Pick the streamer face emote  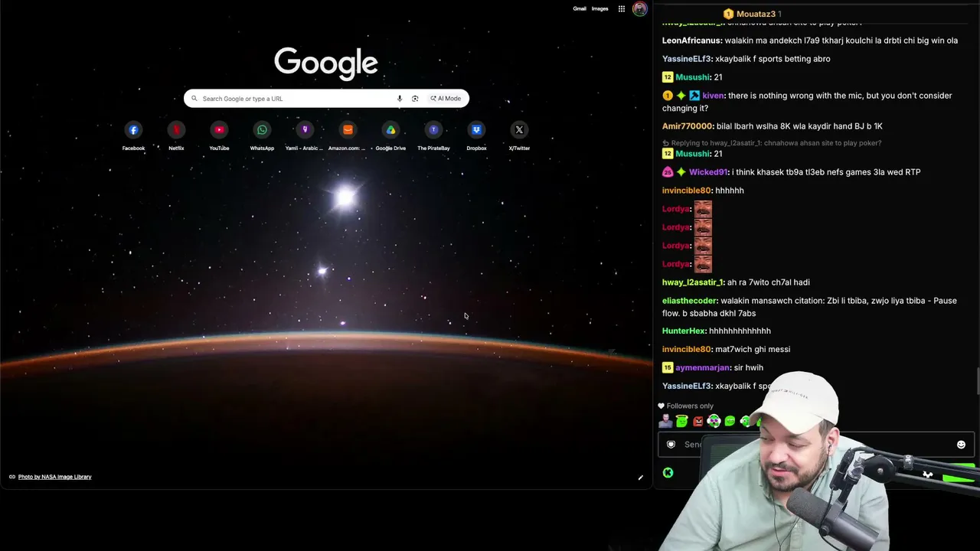[x=665, y=421]
